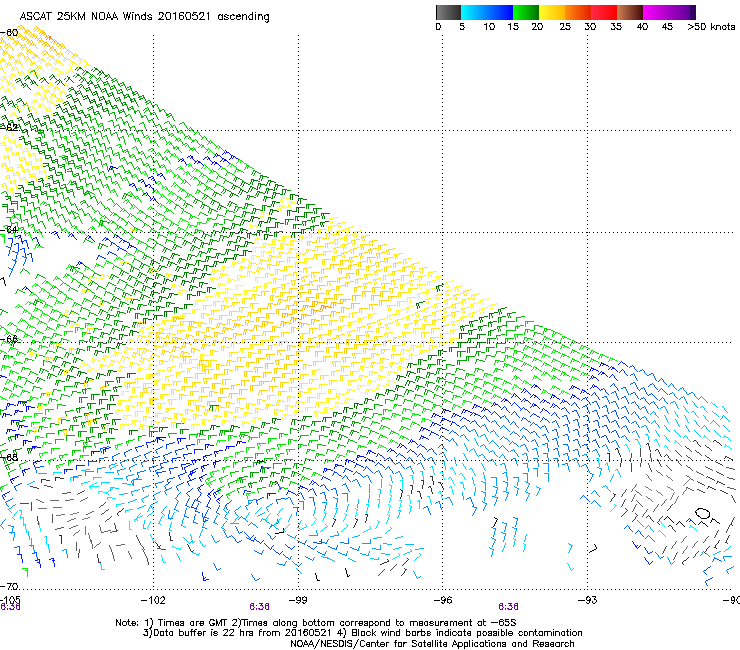The image size is (740, 650).
Task: Click the note 'Times are GMT' line
Action: (316, 623)
